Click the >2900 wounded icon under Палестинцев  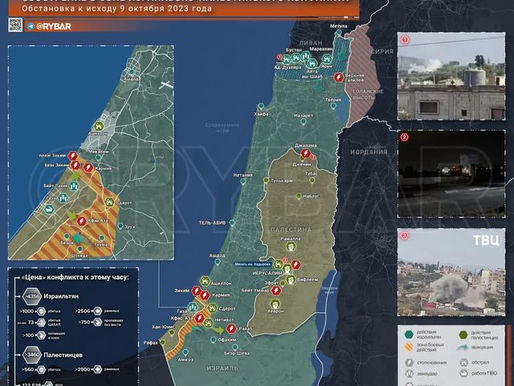click(x=97, y=369)
